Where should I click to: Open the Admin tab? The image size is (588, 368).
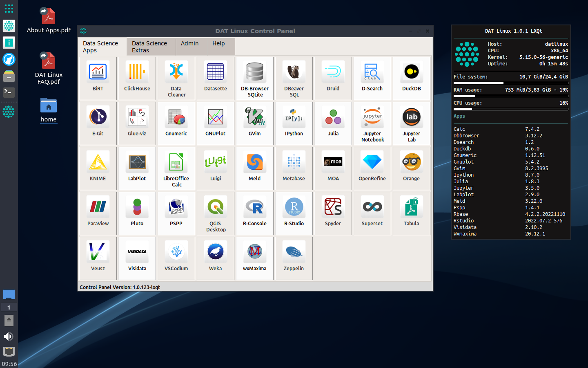click(192, 47)
